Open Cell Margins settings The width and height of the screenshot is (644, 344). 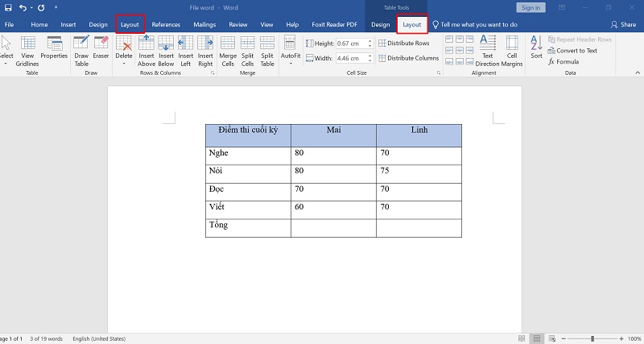point(512,51)
